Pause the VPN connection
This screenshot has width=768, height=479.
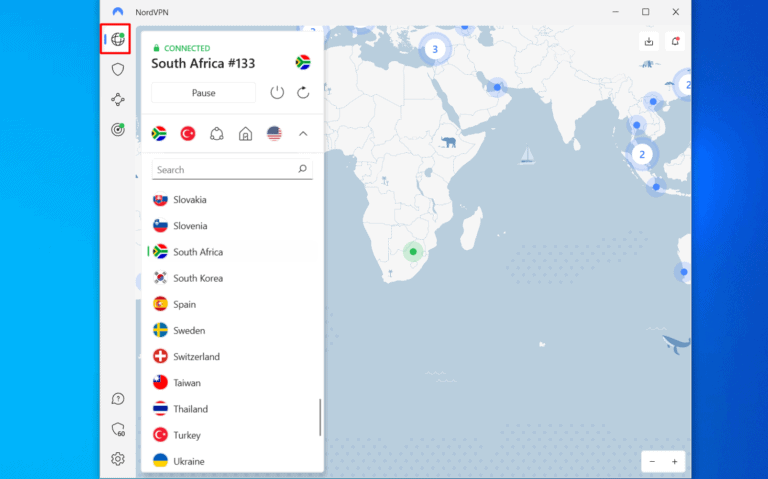(203, 93)
